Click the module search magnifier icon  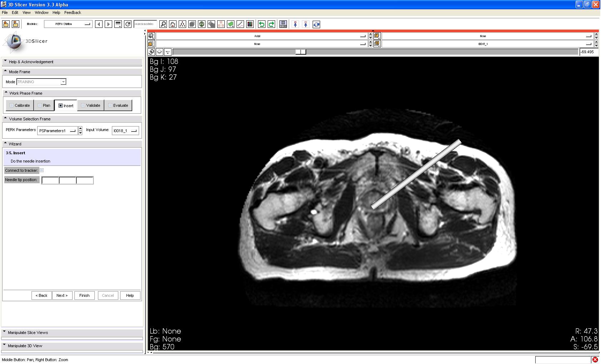point(163,24)
